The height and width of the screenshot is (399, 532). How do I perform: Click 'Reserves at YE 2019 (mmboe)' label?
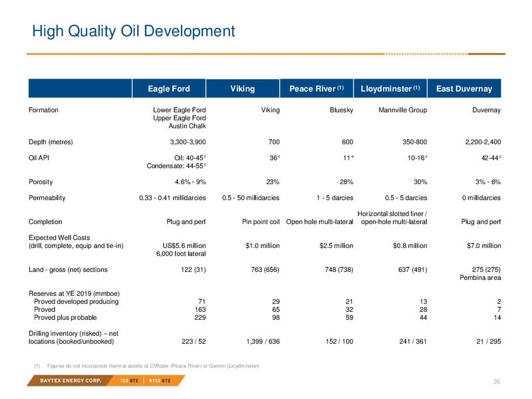(74, 293)
